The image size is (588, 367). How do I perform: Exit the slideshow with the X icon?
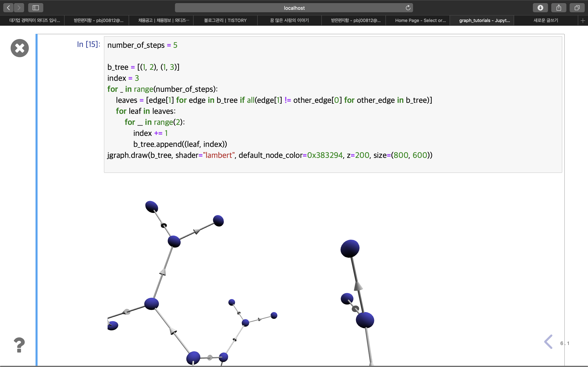[19, 48]
